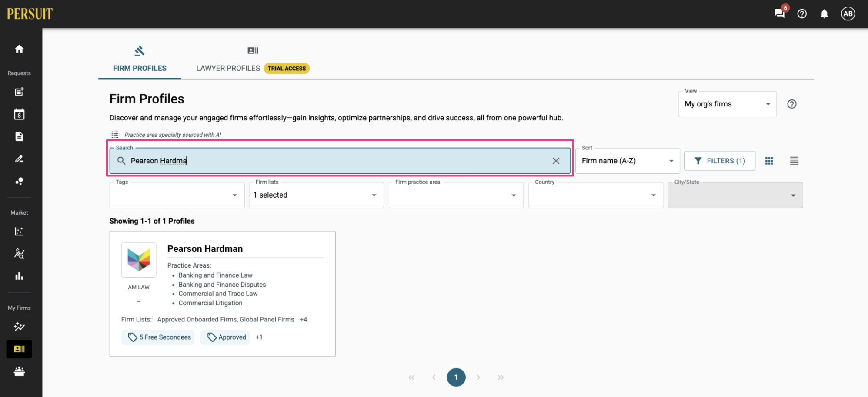Image resolution: width=868 pixels, height=397 pixels.
Task: Open the scatter chart Market icon
Action: click(x=19, y=231)
